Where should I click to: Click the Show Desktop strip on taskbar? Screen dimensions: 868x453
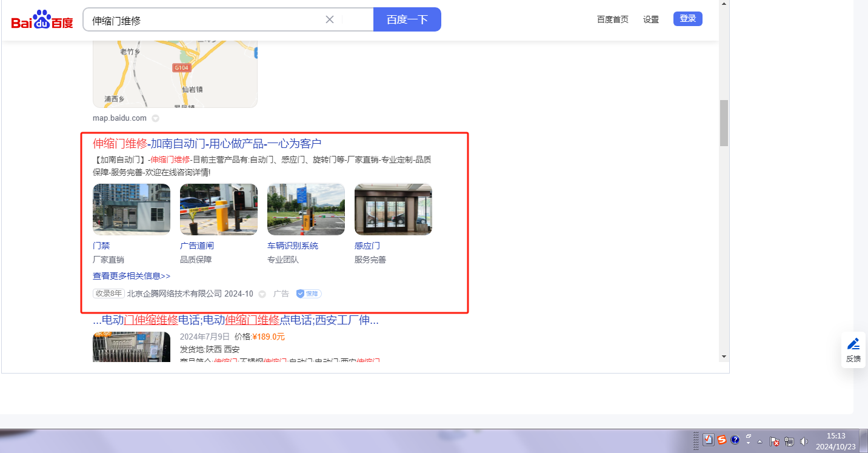864,441
